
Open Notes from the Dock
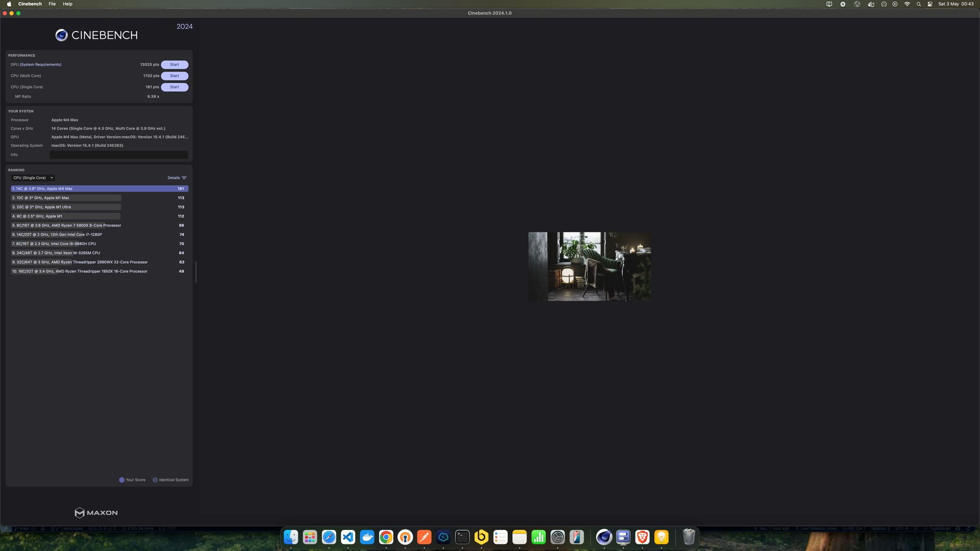coord(520,537)
